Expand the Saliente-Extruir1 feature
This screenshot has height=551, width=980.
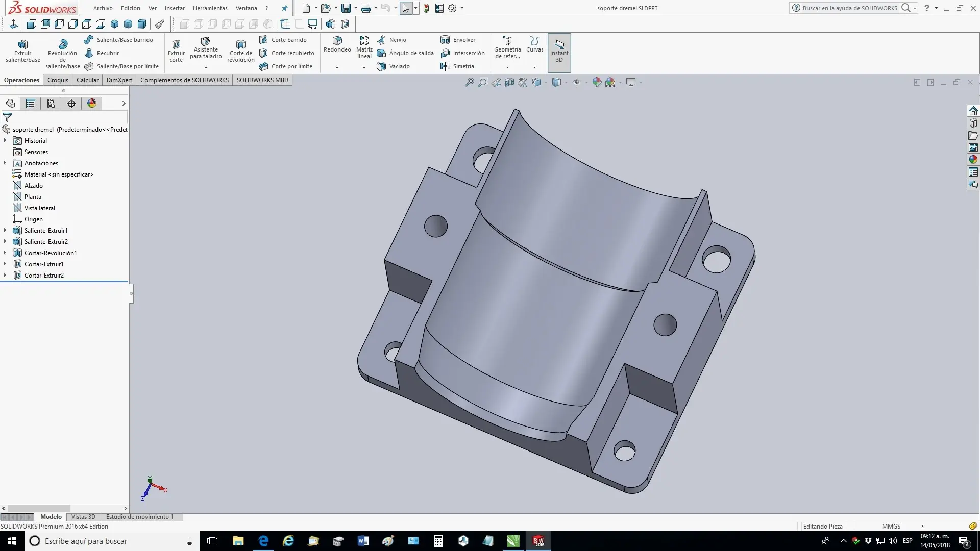click(x=5, y=231)
